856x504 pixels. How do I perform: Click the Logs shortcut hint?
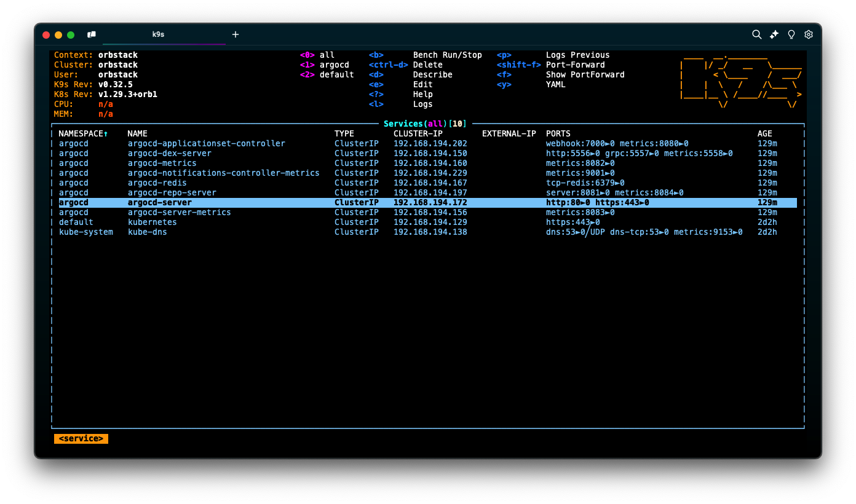[x=423, y=104]
